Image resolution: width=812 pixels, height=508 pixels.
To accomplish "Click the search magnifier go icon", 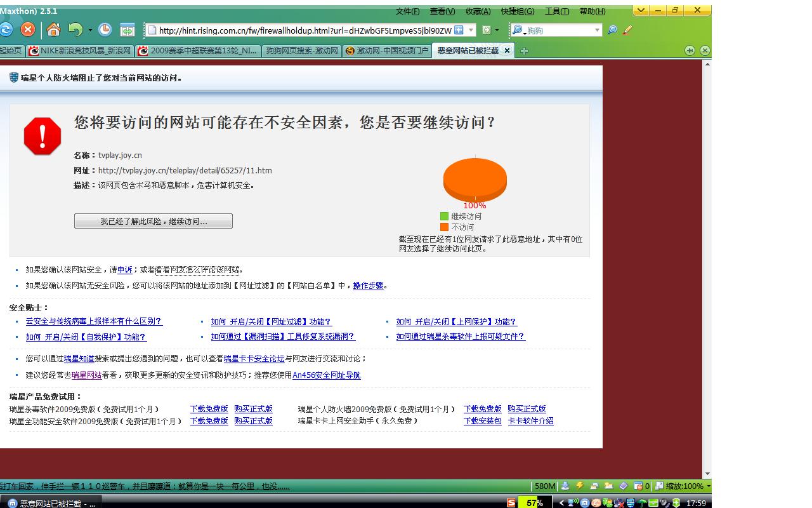I will coord(612,30).
